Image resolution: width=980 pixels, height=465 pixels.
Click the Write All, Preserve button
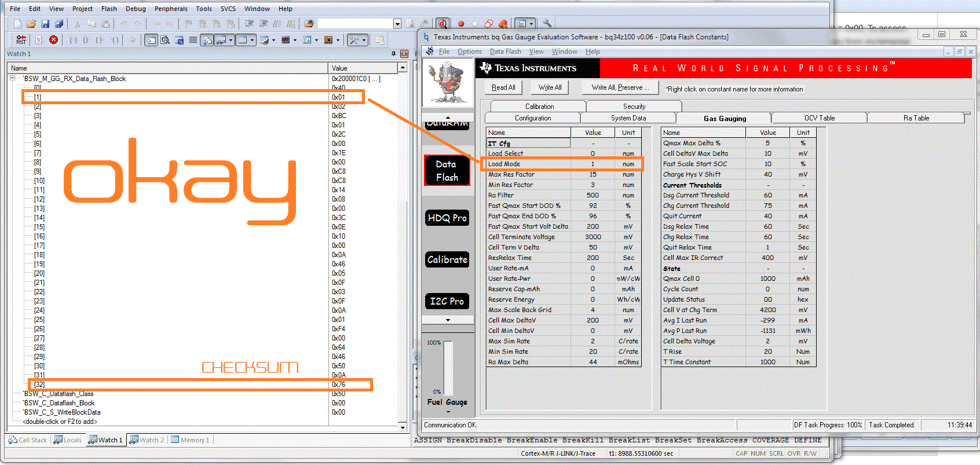click(620, 87)
